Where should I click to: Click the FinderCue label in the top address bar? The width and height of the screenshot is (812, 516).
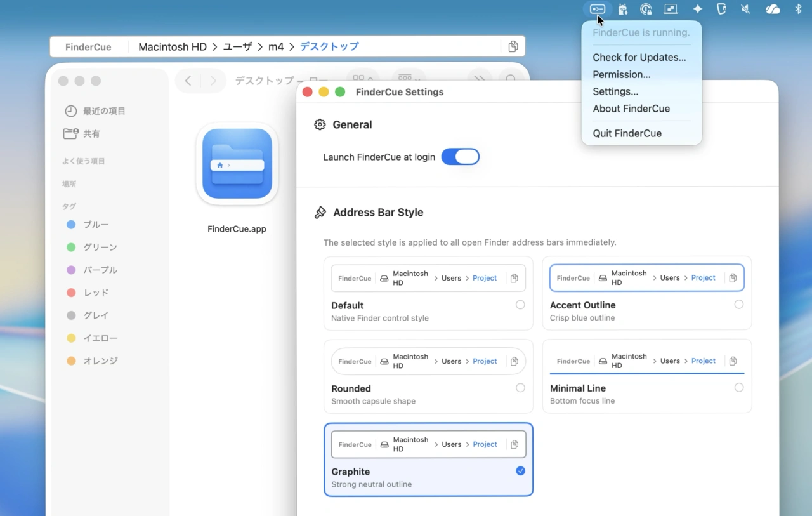click(x=88, y=46)
